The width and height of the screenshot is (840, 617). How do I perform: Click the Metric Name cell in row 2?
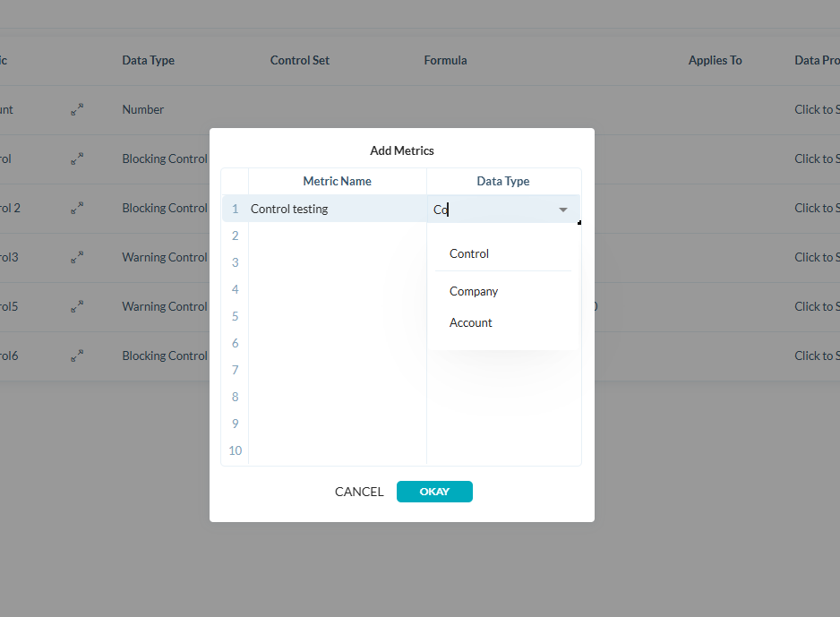(337, 235)
